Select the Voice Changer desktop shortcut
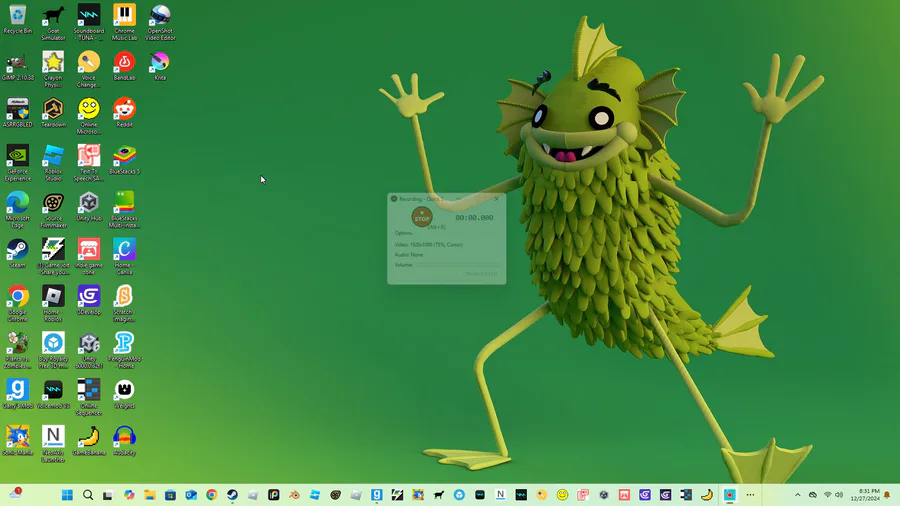This screenshot has height=506, width=900. [89, 69]
